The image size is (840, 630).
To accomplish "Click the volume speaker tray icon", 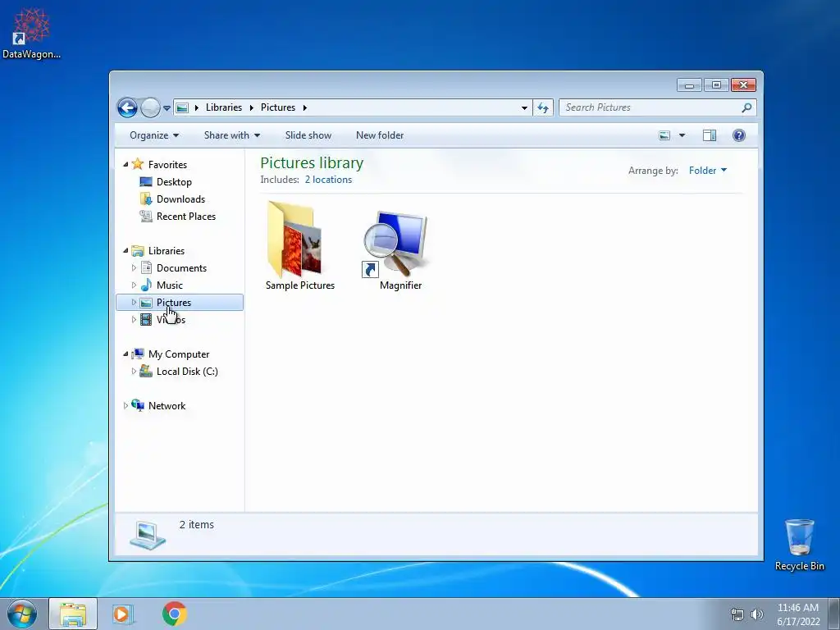I will point(757,614).
